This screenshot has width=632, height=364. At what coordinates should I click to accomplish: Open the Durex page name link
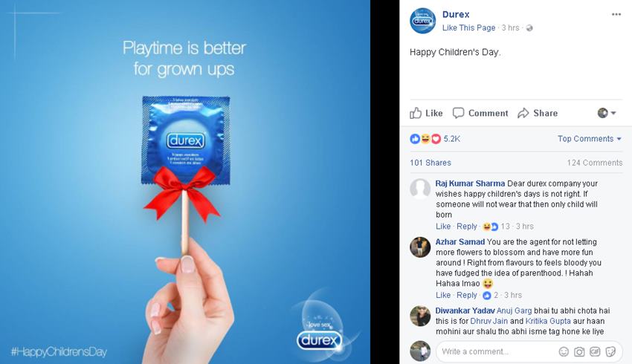click(456, 15)
